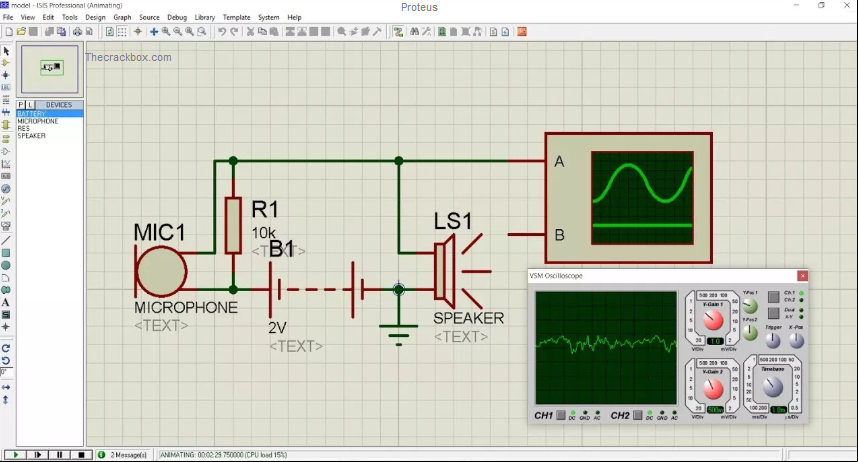Turn the Y-Gain 1 red knob
This screenshot has width=858, height=462.
[712, 320]
